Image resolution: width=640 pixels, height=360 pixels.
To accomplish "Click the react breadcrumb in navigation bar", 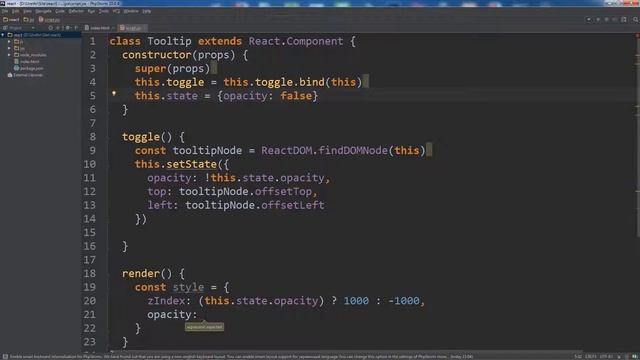I will click(11, 20).
